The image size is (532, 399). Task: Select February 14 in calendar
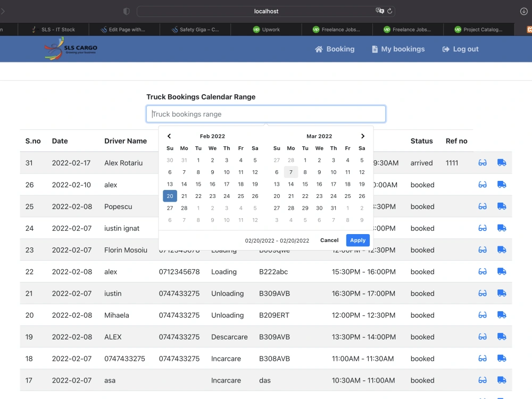click(184, 184)
